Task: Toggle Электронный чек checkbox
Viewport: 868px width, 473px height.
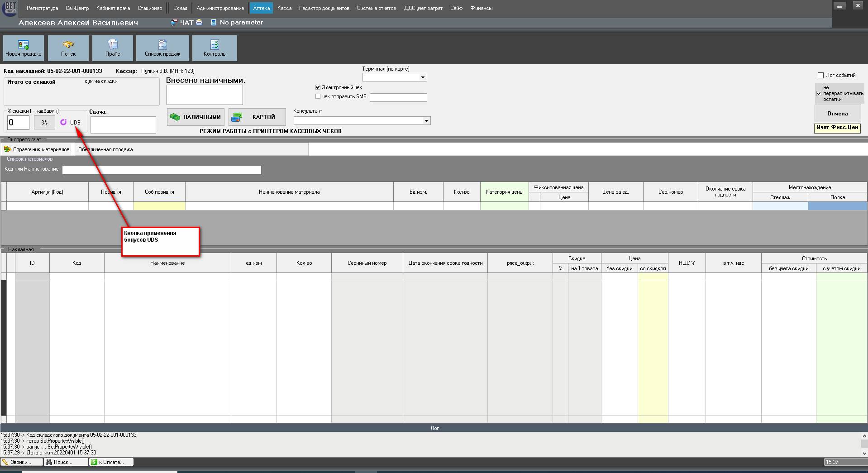Action: pyautogui.click(x=318, y=87)
